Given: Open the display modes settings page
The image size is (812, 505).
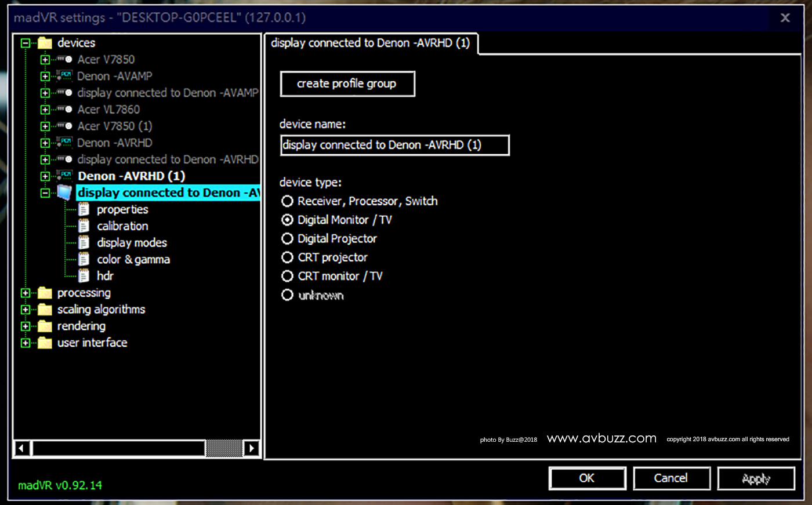Looking at the screenshot, I should (132, 243).
